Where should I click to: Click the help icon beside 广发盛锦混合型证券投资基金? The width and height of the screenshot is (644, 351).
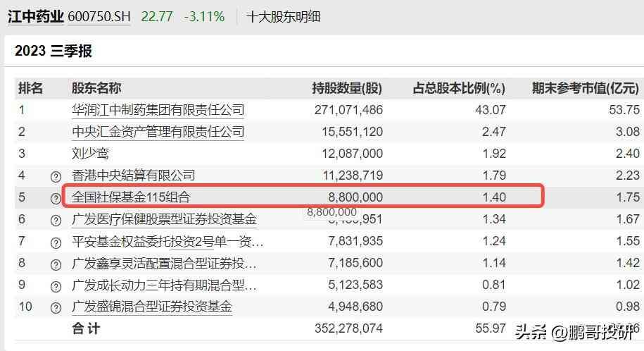tap(56, 308)
